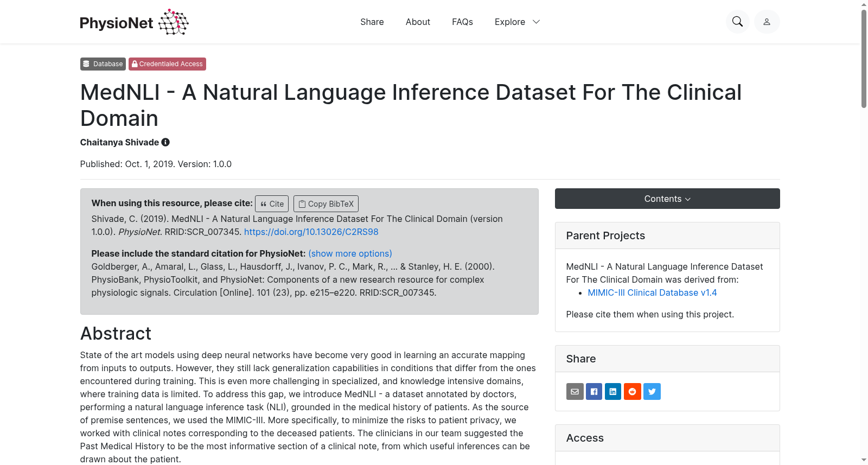The height and width of the screenshot is (465, 868).
Task: Click the Parent Projects panel header
Action: [667, 235]
